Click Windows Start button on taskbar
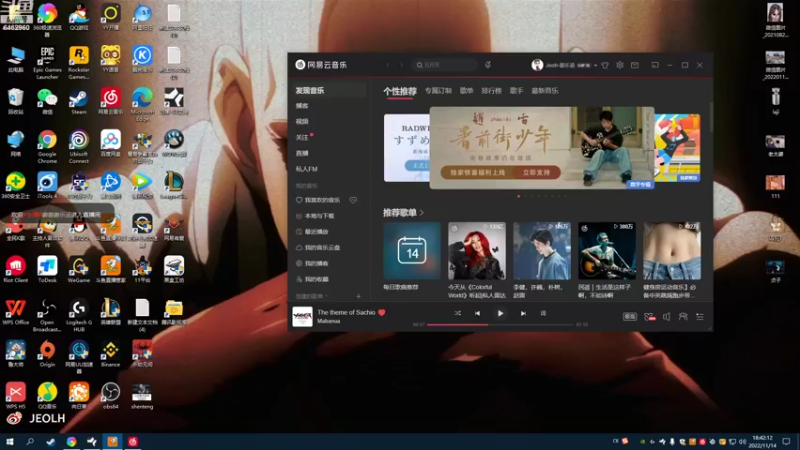The height and width of the screenshot is (450, 800). pos(9,442)
